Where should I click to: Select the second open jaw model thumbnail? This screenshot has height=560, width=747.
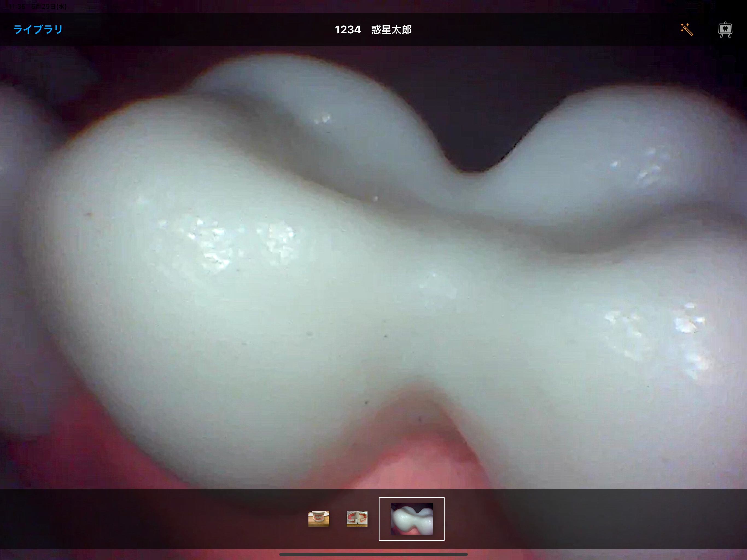pyautogui.click(x=357, y=519)
